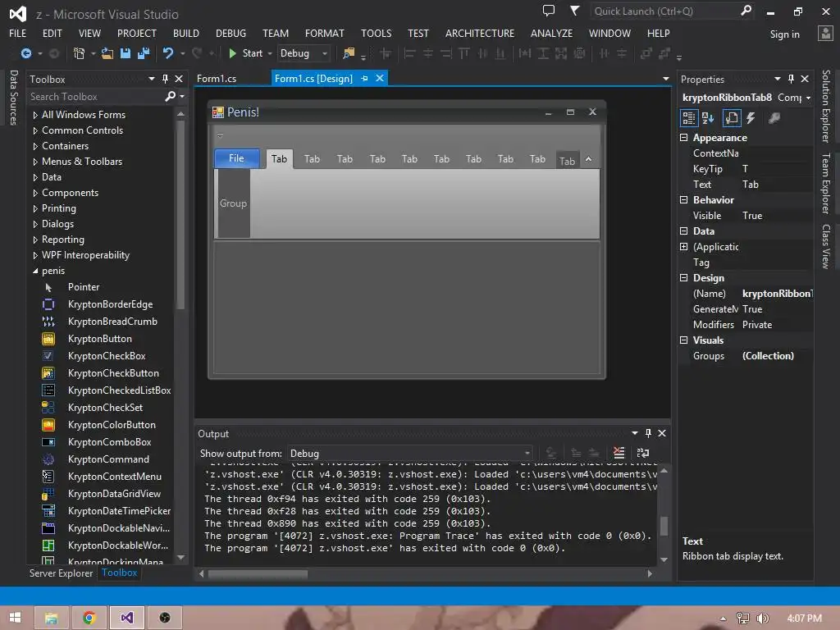Open the Team Explorer side tab

(x=826, y=183)
